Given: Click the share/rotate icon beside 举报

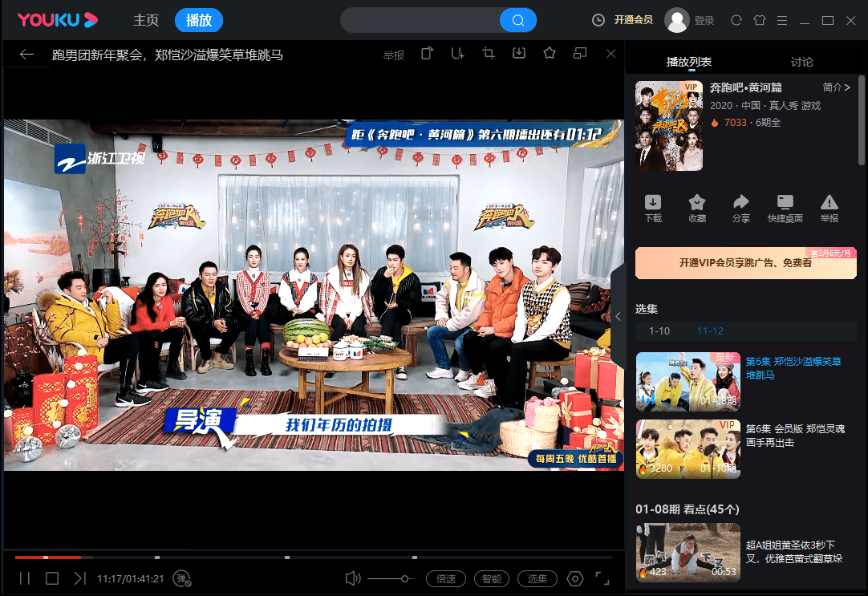Looking at the screenshot, I should 427,53.
